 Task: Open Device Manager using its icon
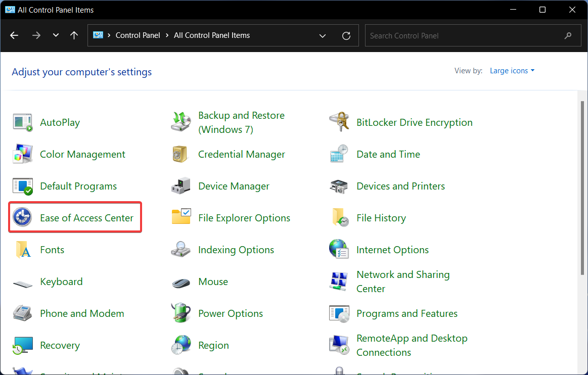[180, 185]
